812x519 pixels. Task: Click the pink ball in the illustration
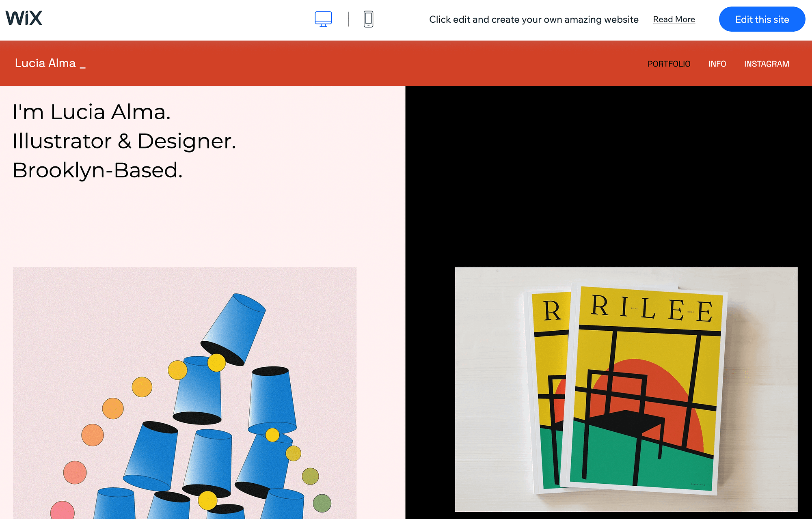click(x=62, y=510)
